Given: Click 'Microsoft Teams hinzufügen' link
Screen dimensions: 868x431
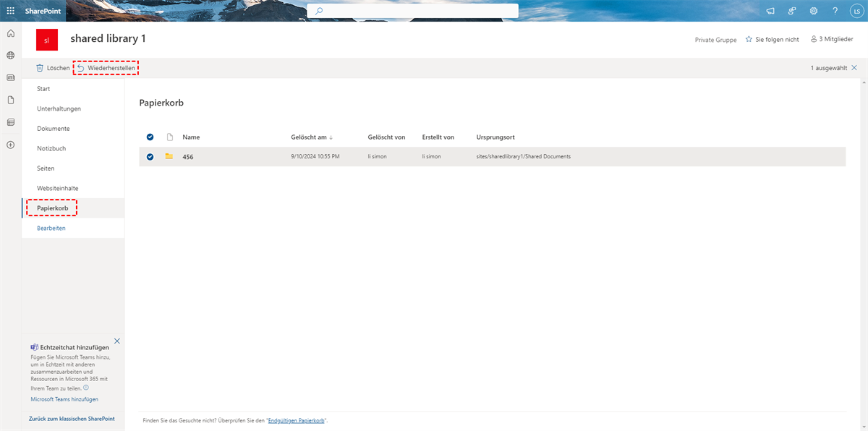Looking at the screenshot, I should click(x=64, y=399).
